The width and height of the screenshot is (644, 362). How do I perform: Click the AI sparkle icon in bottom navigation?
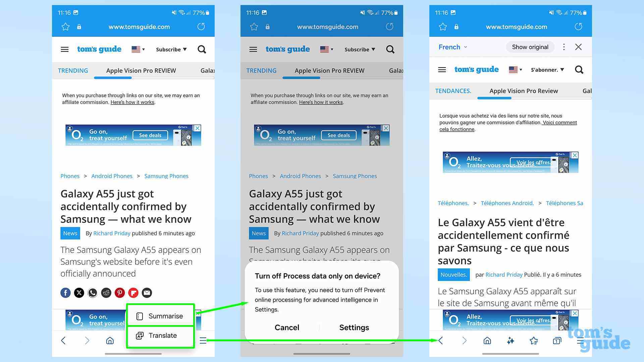[x=511, y=340]
